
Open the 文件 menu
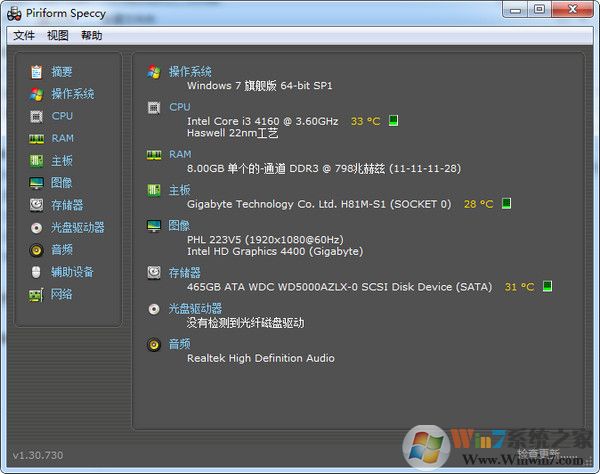(x=24, y=35)
